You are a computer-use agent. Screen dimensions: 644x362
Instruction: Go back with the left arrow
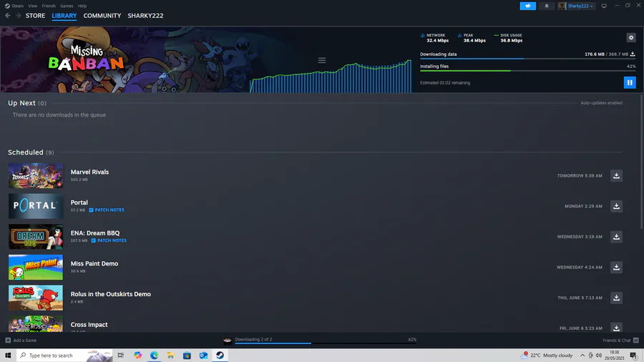8,16
